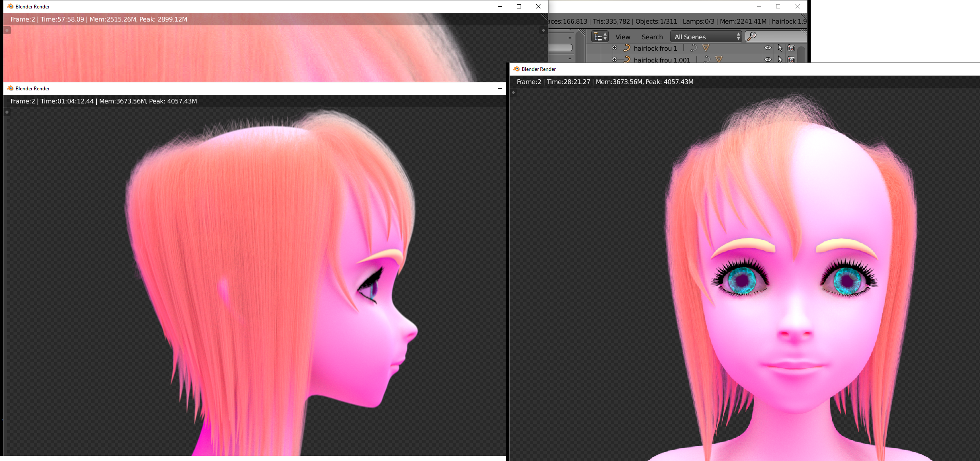Click the magnifier icon in the outliner filter
The width and height of the screenshot is (980, 461).
tap(752, 37)
